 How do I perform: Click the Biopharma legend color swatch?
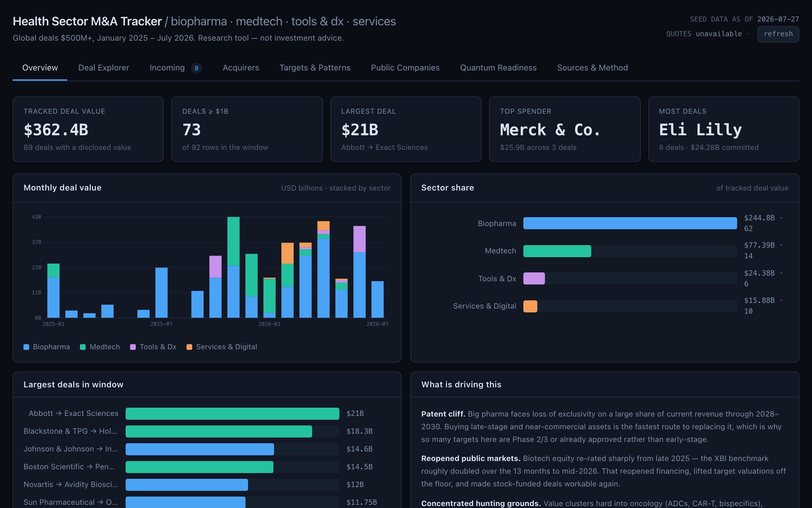tap(27, 347)
